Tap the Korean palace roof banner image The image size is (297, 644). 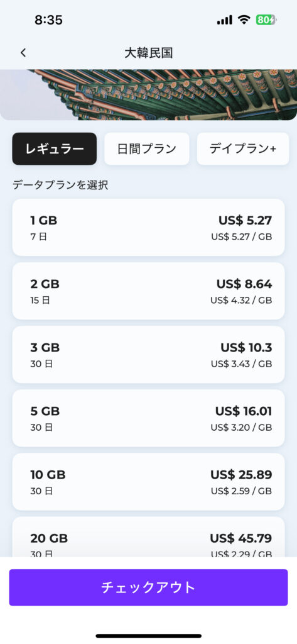tap(148, 94)
